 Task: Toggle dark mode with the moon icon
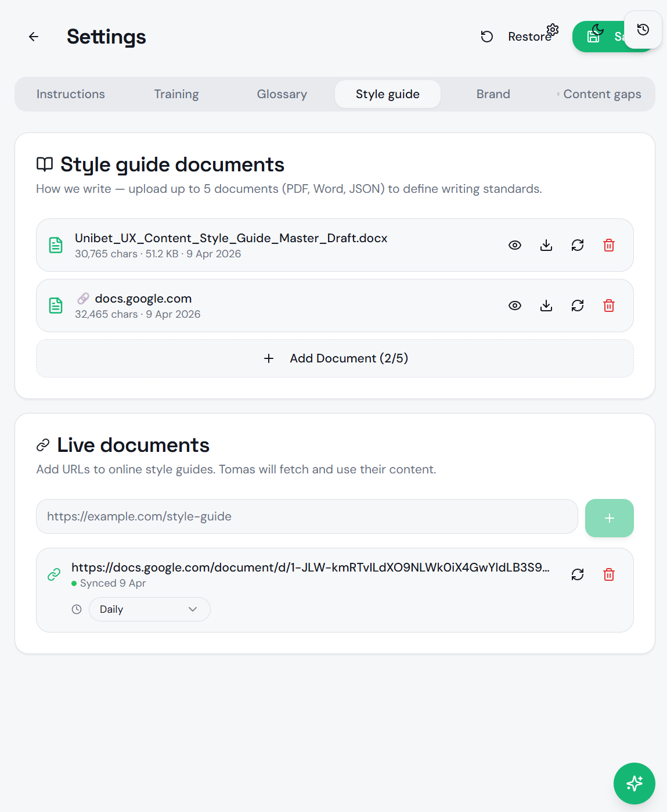click(597, 30)
